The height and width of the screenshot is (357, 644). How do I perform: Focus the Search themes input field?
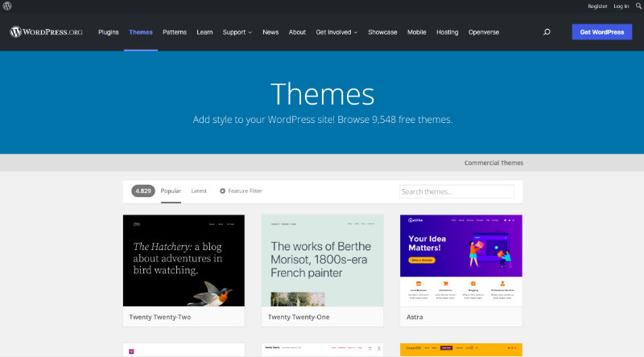[456, 191]
